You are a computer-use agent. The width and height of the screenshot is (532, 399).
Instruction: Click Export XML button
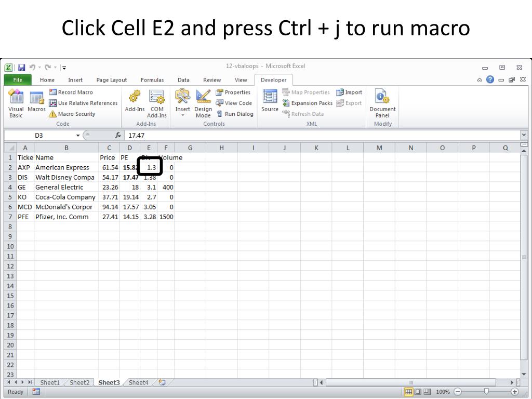point(349,103)
